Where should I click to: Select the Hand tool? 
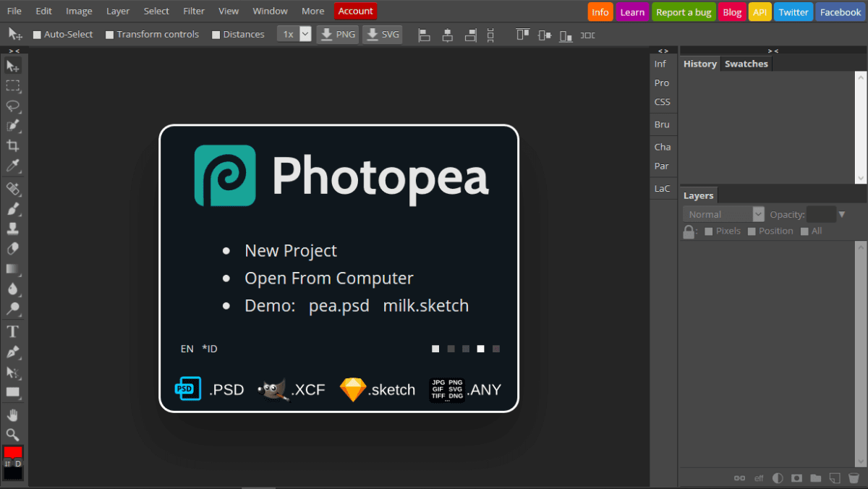click(12, 415)
